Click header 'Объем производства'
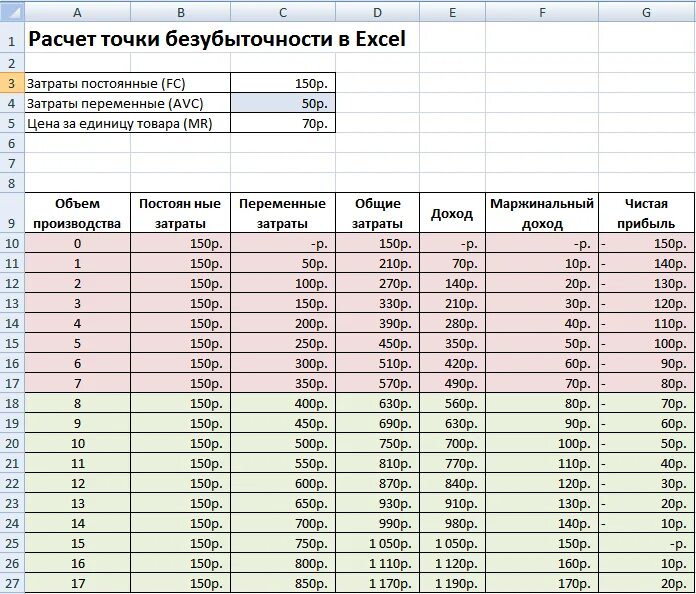The width and height of the screenshot is (696, 594). click(77, 213)
